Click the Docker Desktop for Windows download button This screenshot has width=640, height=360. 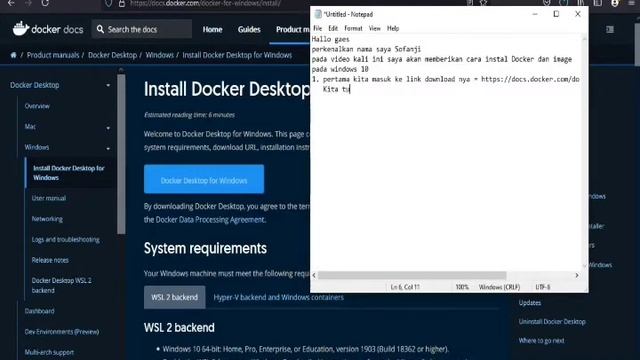click(x=204, y=179)
